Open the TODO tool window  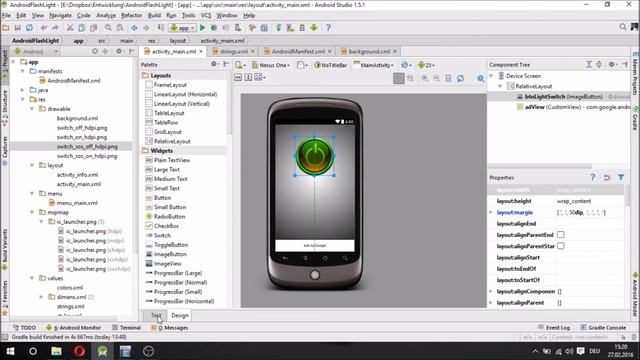24,327
